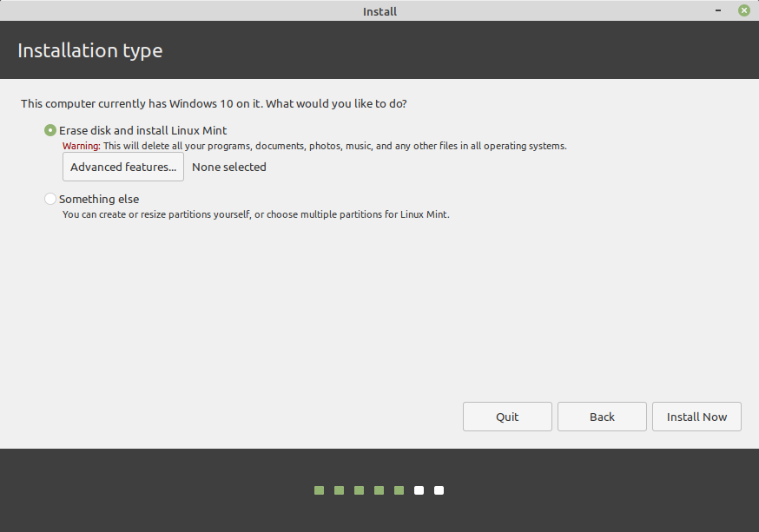The image size is (759, 532).
Task: Go Back to previous step
Action: coord(602,417)
